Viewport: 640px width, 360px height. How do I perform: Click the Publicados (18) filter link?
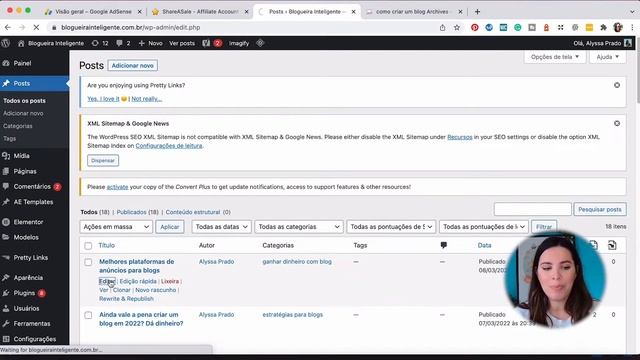[138, 212]
